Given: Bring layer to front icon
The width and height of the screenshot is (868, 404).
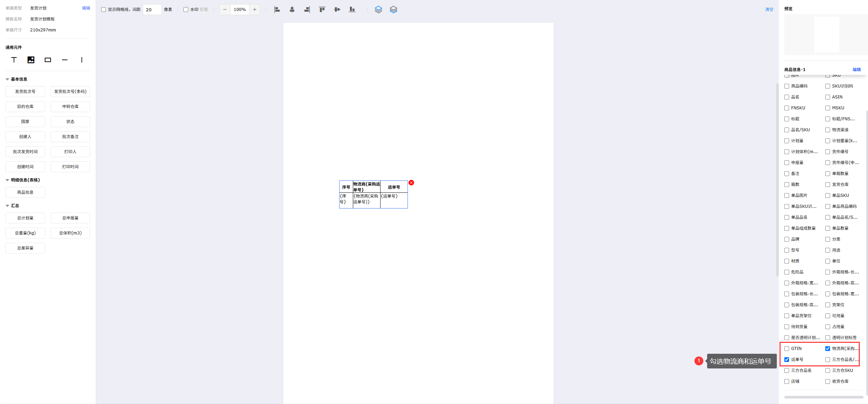Looking at the screenshot, I should (378, 10).
